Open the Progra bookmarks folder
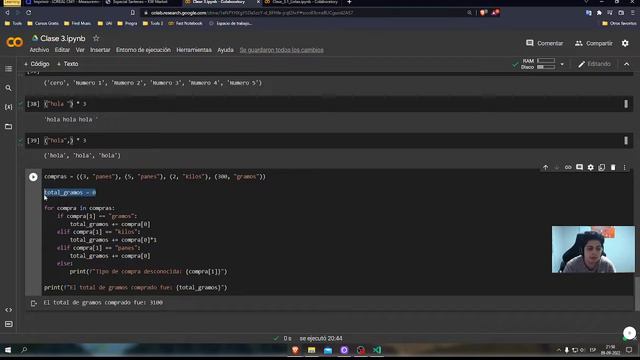 pos(127,23)
